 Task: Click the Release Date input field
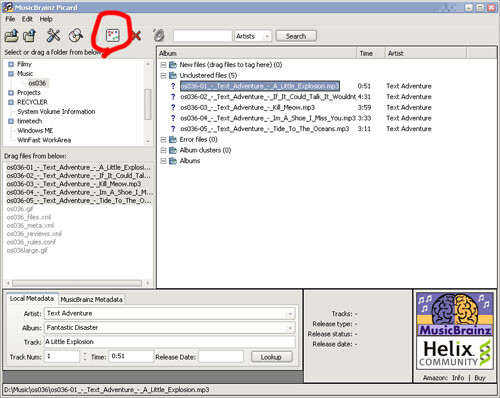point(221,357)
